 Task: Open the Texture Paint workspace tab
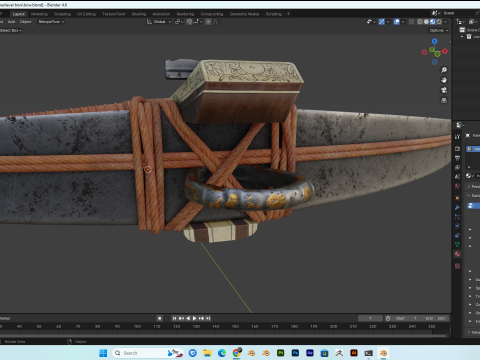point(114,14)
